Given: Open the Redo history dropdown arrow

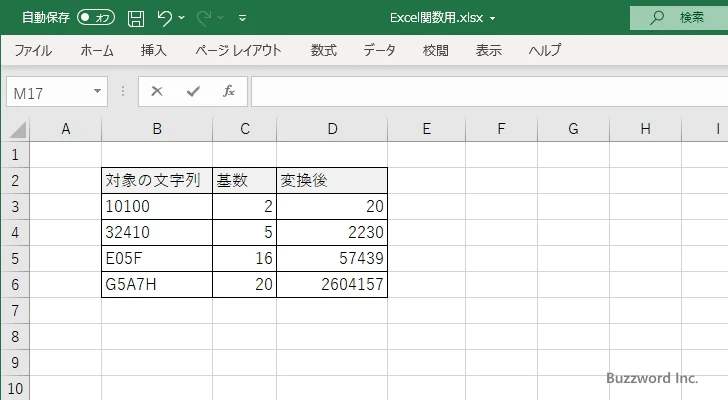Looking at the screenshot, I should click(x=221, y=18).
